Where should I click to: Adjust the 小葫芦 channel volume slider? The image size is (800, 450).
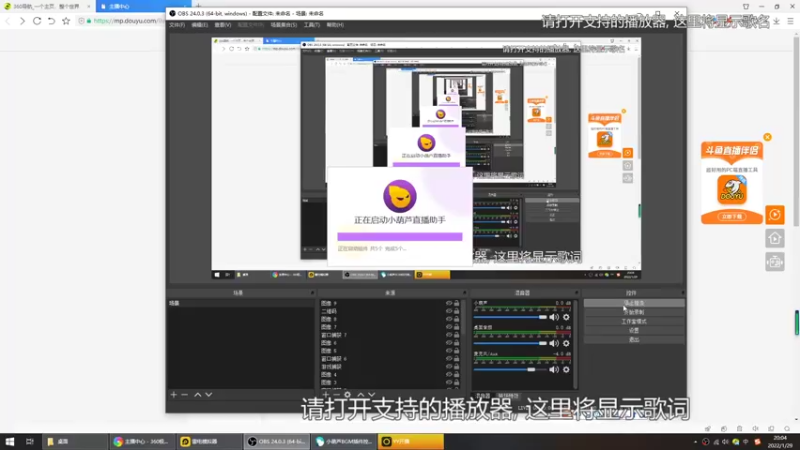[510, 317]
